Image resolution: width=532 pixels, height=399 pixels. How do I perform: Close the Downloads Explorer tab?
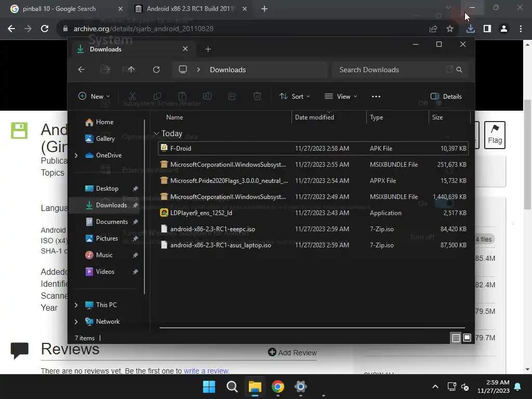(185, 49)
